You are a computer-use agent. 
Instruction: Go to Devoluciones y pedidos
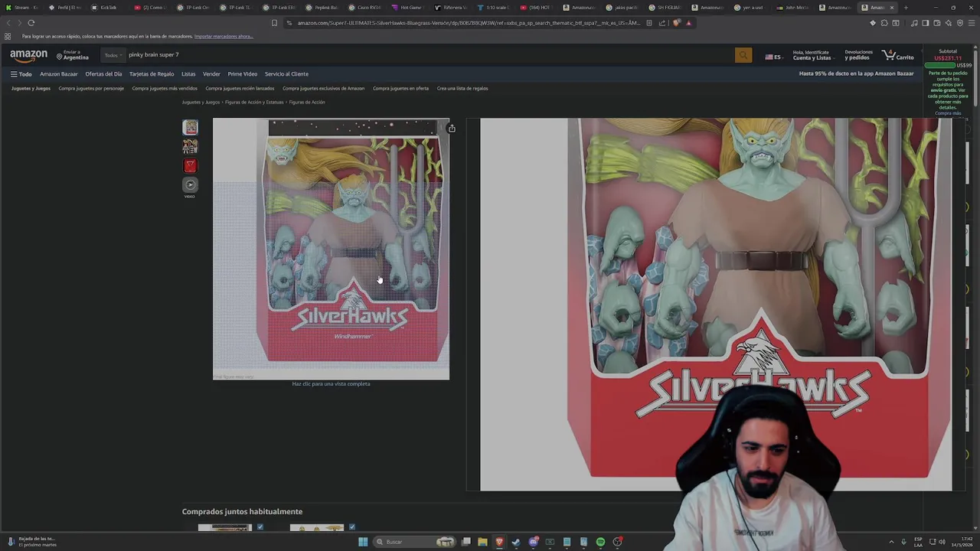click(857, 55)
